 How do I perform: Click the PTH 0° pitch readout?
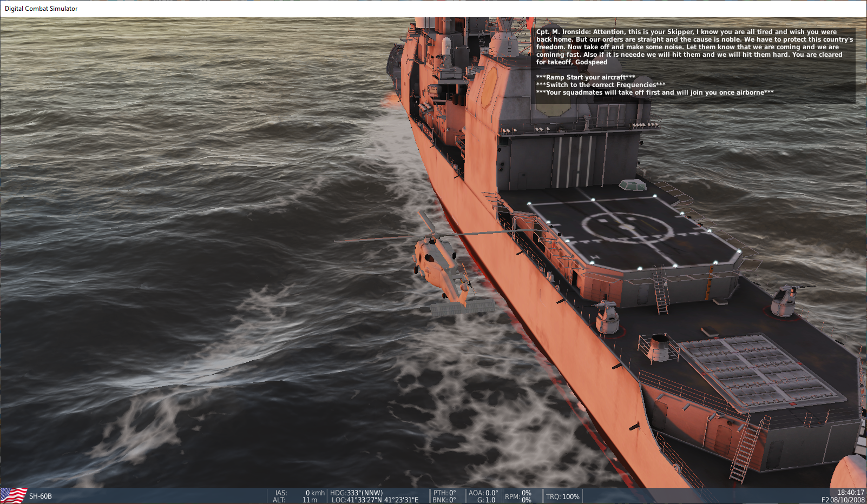coord(444,493)
